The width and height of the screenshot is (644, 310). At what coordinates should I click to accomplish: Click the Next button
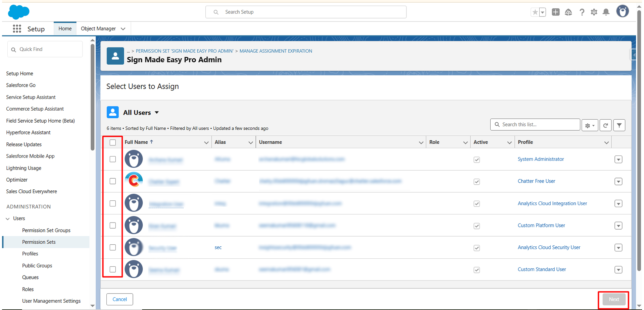point(614,299)
